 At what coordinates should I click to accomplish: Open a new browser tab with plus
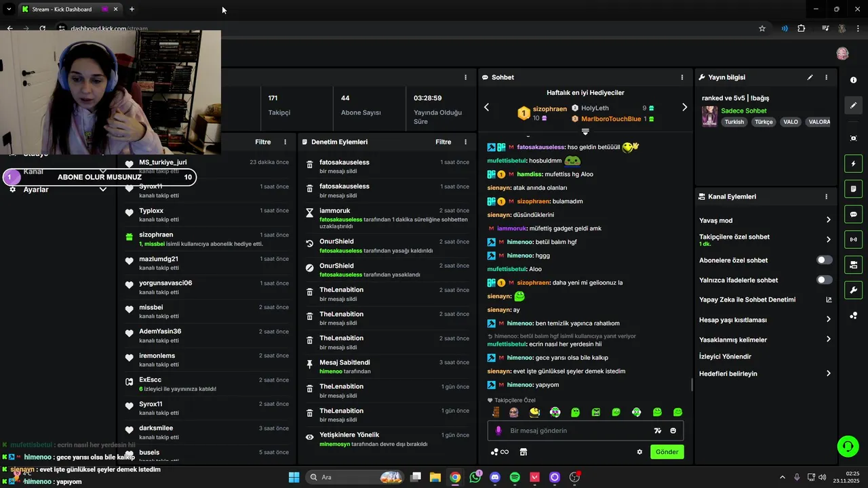pyautogui.click(x=132, y=9)
